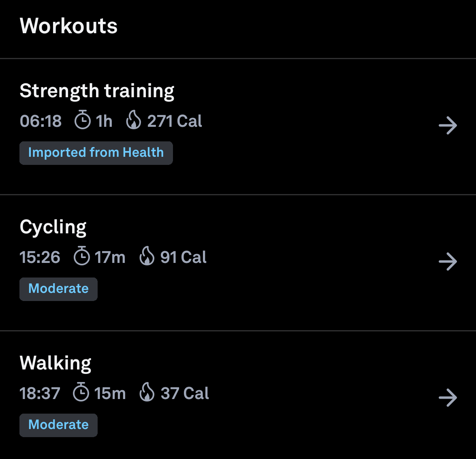Viewport: 476px width, 459px height.
Task: Click the Strength training title link
Action: pos(97,90)
